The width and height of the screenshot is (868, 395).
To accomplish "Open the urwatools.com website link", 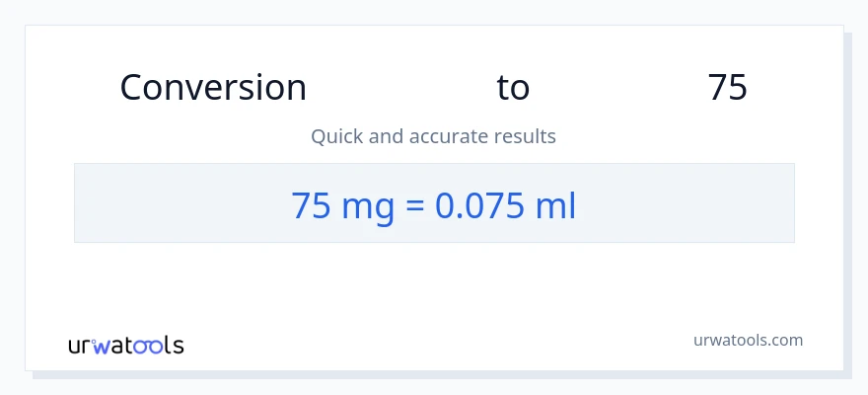I will point(748,340).
